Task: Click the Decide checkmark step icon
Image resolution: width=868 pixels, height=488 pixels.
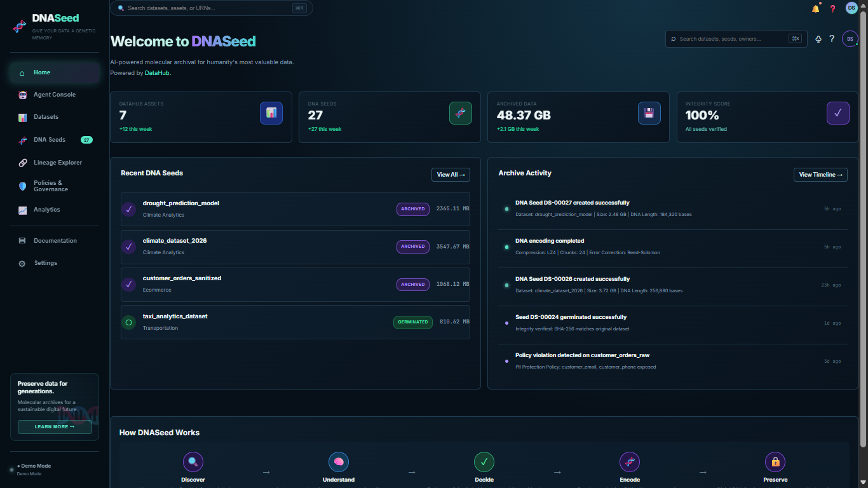Action: pos(484,462)
